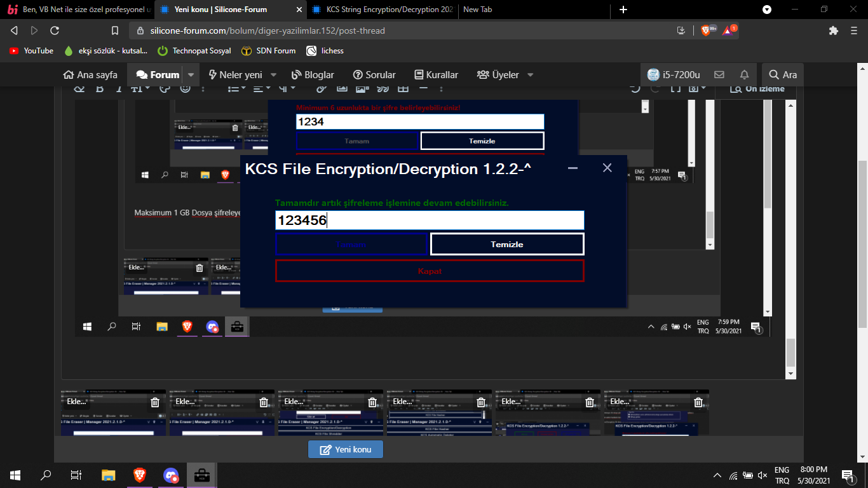Screen dimensions: 868x488
Task: Open Task View on the taskbar
Action: point(76,475)
